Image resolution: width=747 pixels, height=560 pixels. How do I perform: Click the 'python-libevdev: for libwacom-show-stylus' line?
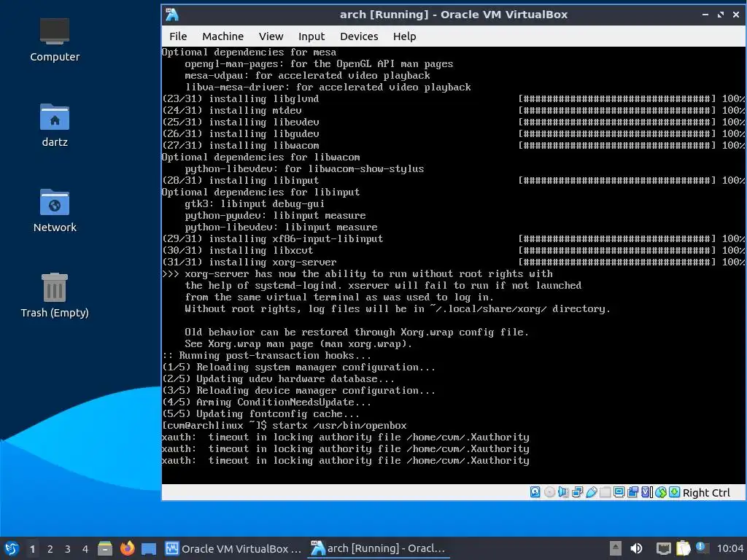(x=304, y=168)
